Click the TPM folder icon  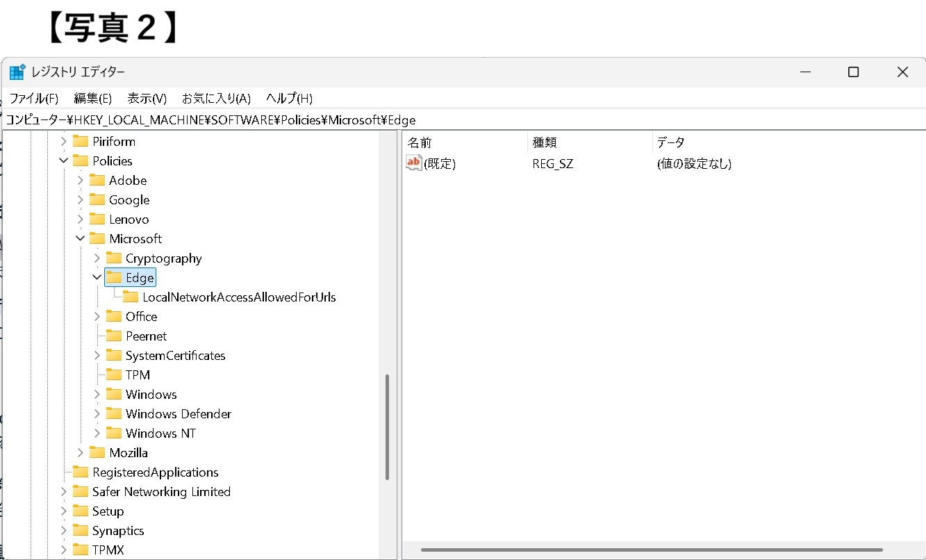(114, 375)
